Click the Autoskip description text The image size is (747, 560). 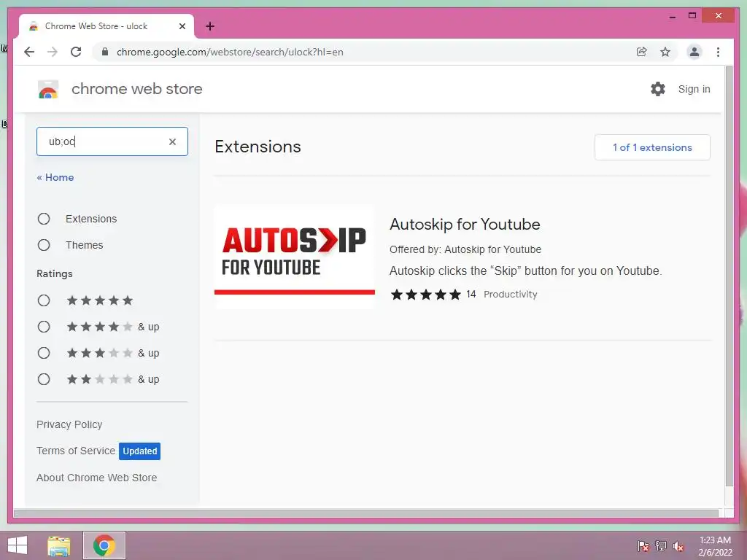coord(525,271)
